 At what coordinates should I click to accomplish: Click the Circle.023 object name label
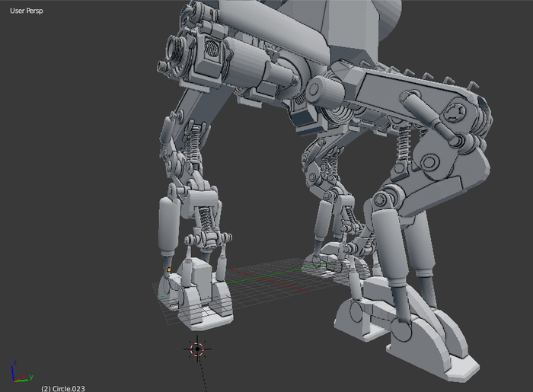(63, 388)
